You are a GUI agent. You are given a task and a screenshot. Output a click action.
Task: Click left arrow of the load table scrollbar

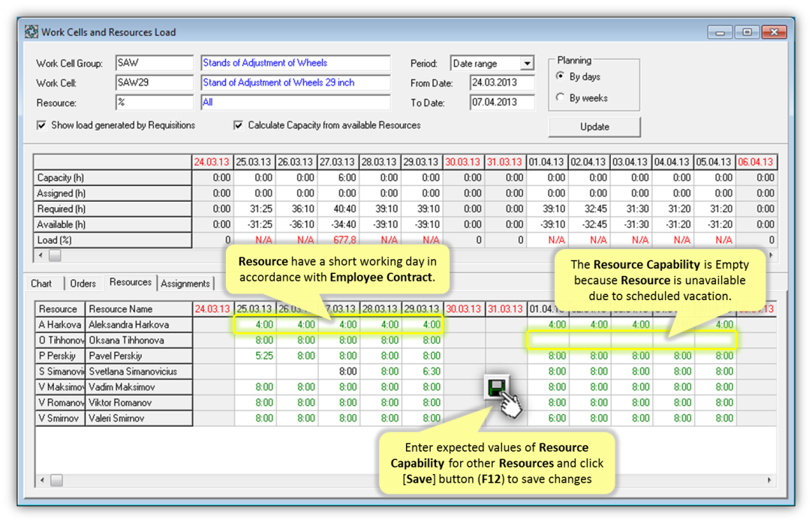coord(41,255)
